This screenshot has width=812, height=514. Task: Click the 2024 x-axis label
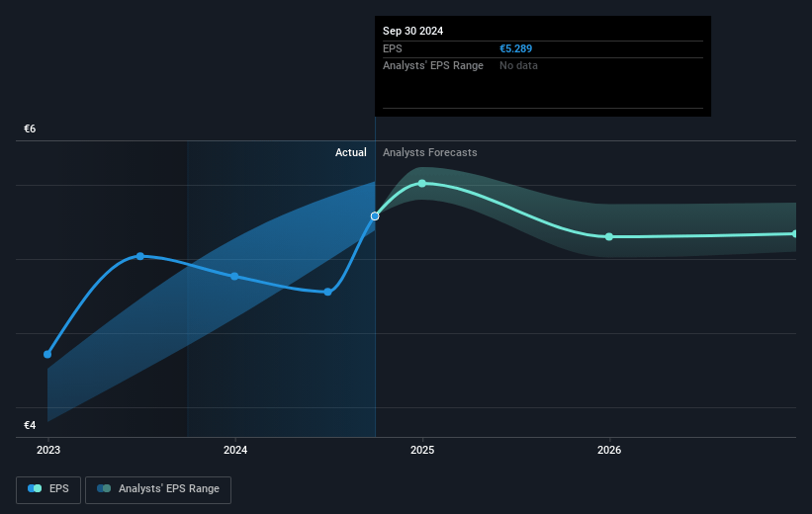[235, 450]
